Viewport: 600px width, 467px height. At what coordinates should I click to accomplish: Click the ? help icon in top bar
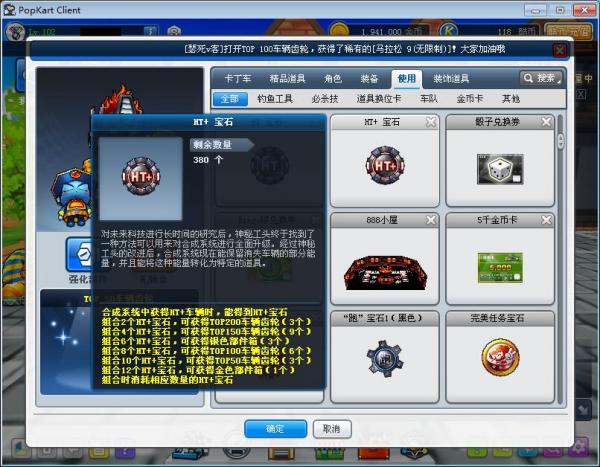(x=151, y=31)
